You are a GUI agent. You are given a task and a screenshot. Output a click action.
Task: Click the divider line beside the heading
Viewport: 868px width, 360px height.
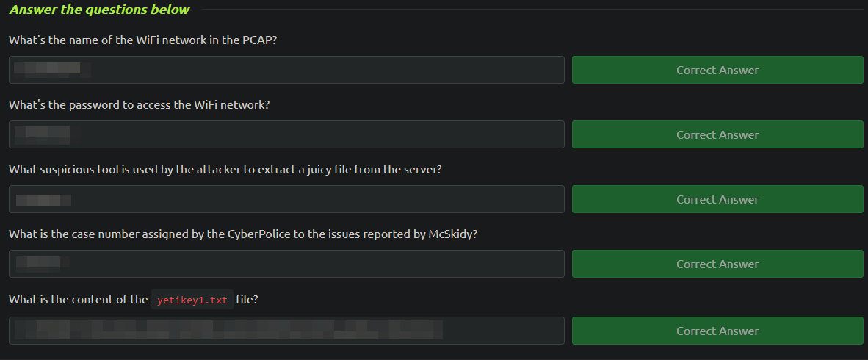(532, 10)
